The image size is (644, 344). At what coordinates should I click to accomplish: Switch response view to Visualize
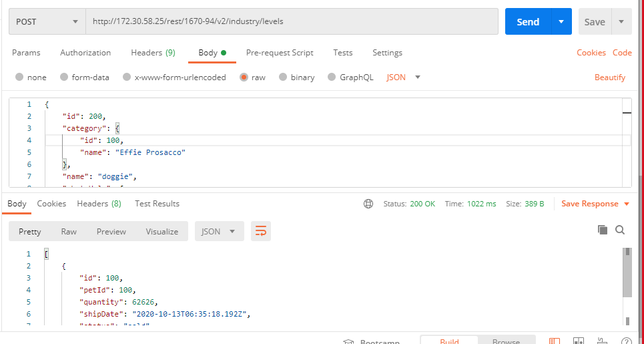(x=162, y=231)
